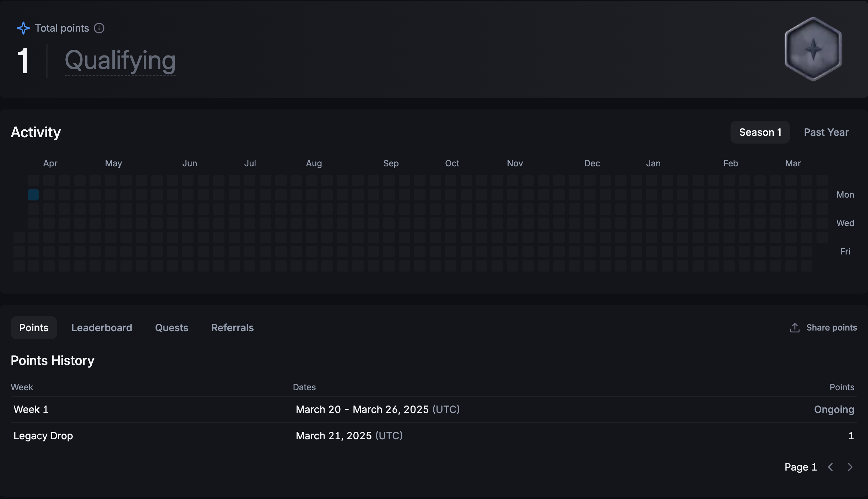Click the Total points info icon
The height and width of the screenshot is (499, 868).
coord(99,28)
